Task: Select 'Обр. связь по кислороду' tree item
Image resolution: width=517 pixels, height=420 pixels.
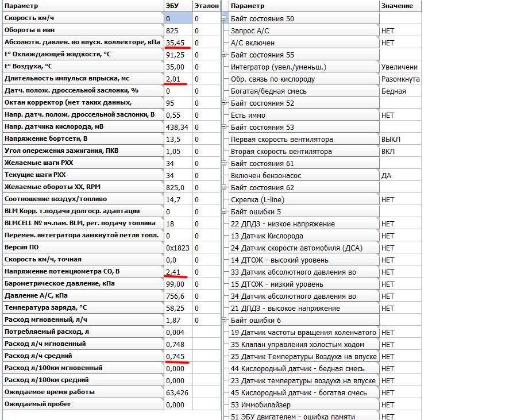Action: (x=304, y=79)
